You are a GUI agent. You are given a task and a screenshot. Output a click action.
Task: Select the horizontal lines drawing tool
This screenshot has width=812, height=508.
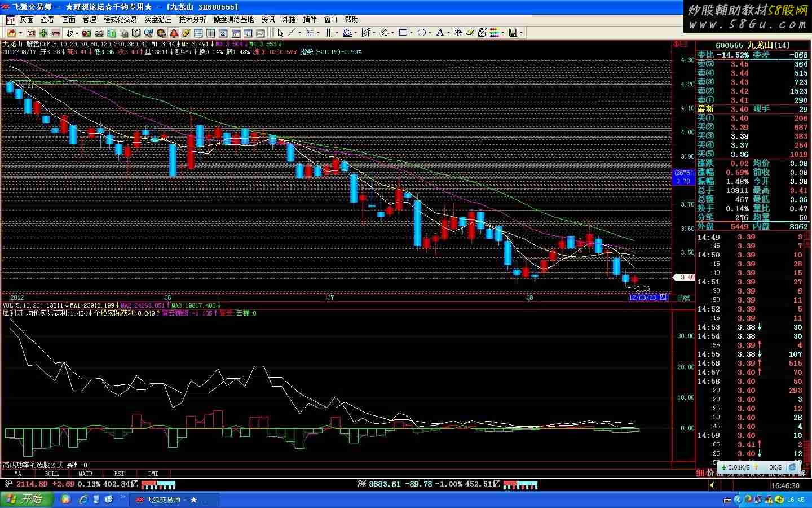click(x=310, y=33)
